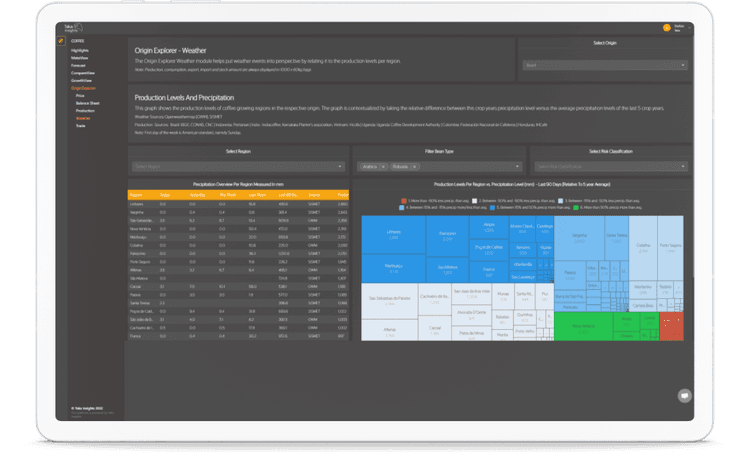Click the Linhares treemap tile
Image resolution: width=750 pixels, height=456 pixels.
point(393,234)
